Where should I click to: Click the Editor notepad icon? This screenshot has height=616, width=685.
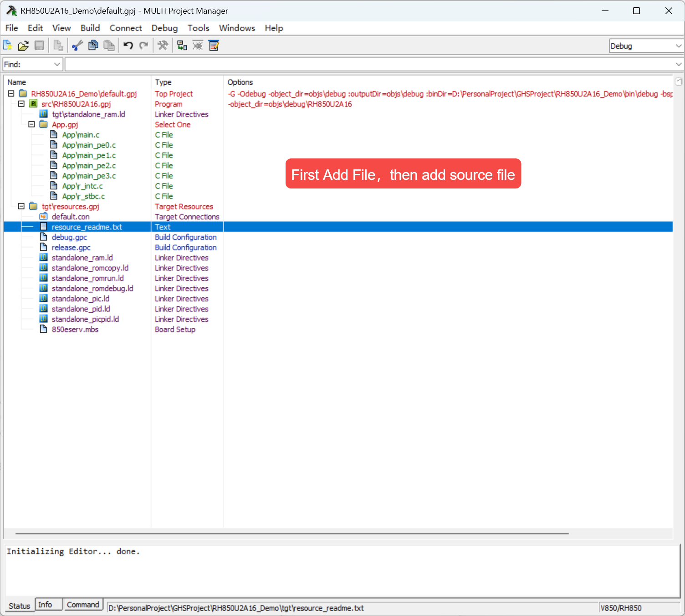pos(214,46)
